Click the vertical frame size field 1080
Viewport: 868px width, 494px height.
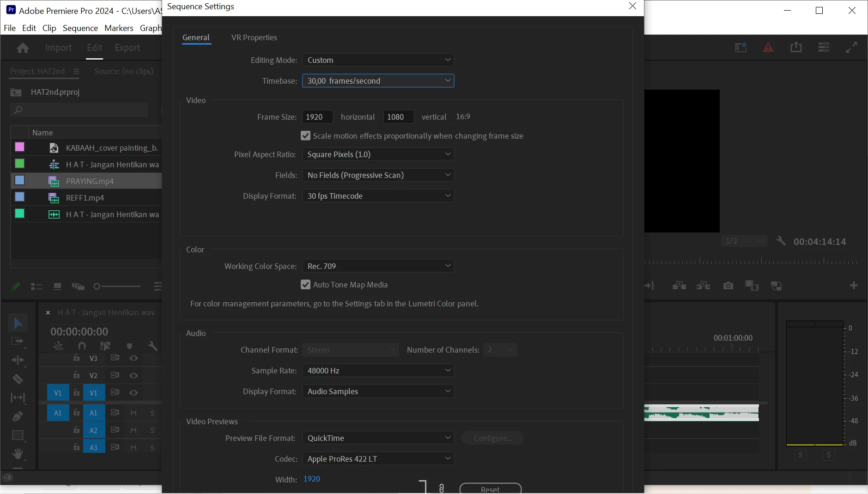398,117
